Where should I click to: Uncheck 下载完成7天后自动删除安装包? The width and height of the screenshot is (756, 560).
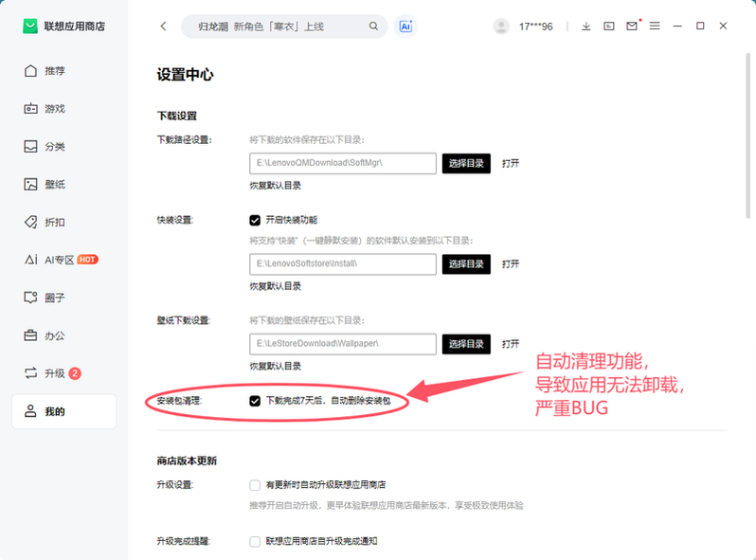[x=255, y=401]
